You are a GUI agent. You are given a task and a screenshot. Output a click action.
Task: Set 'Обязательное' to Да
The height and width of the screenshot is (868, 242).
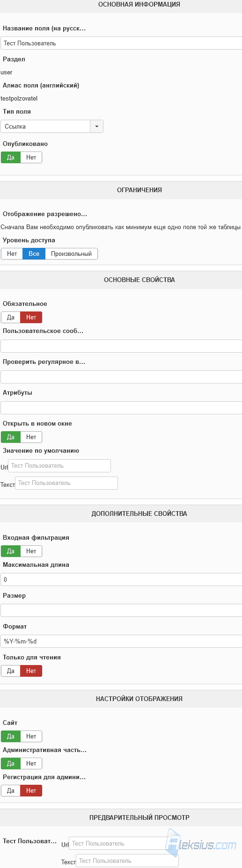(11, 318)
